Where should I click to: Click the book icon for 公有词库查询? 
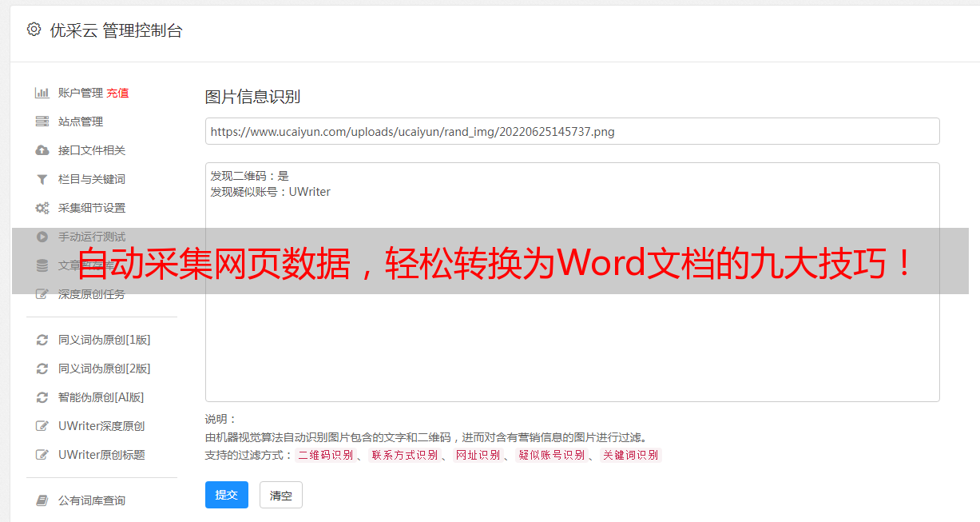coord(42,500)
